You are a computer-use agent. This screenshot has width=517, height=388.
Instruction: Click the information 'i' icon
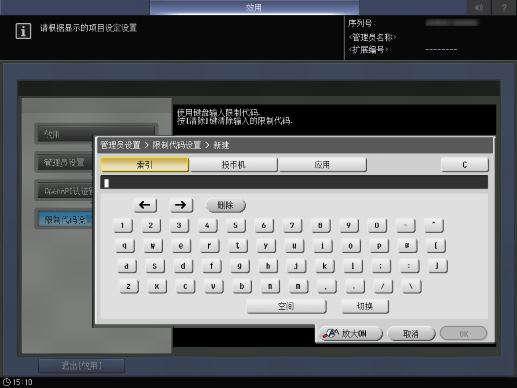click(23, 31)
